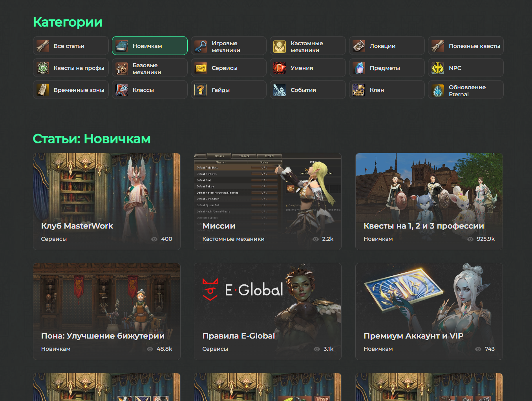This screenshot has height=401, width=532.
Task: Click the icon beside Классы
Action: point(122,90)
